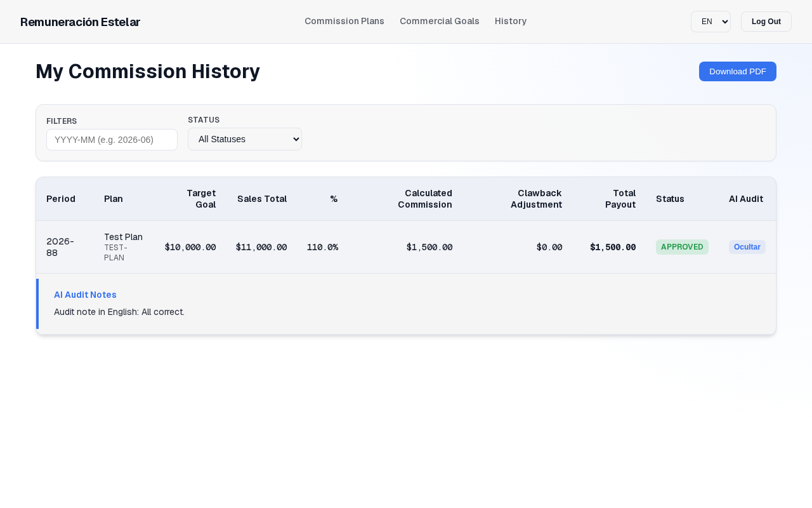Select the $11,000.00 sales total value
812x508 pixels.
tap(261, 247)
